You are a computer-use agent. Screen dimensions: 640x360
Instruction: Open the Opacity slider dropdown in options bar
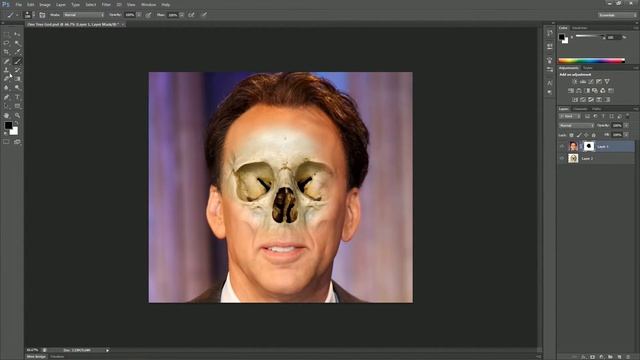139,15
